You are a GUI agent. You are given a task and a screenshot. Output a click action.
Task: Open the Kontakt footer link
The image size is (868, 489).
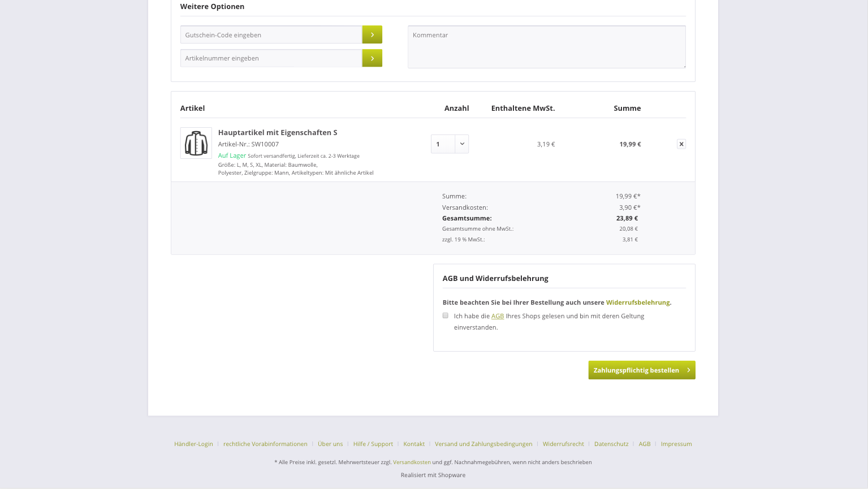(414, 444)
